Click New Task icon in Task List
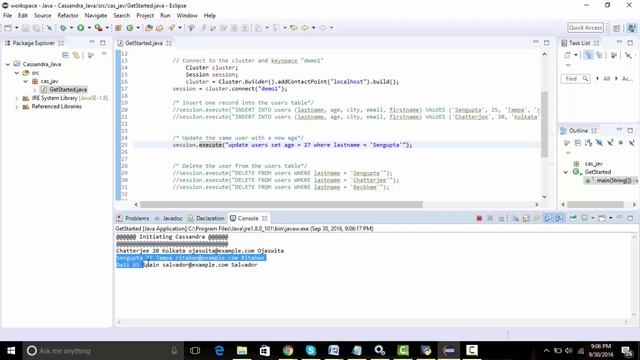Viewport: 640px width, 360px height. coord(568,55)
